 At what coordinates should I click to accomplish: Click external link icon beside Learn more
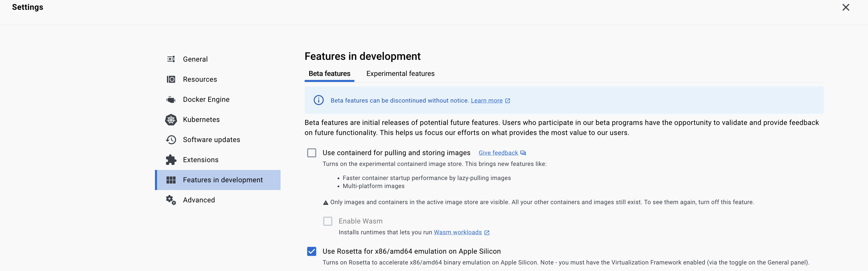[x=507, y=101]
